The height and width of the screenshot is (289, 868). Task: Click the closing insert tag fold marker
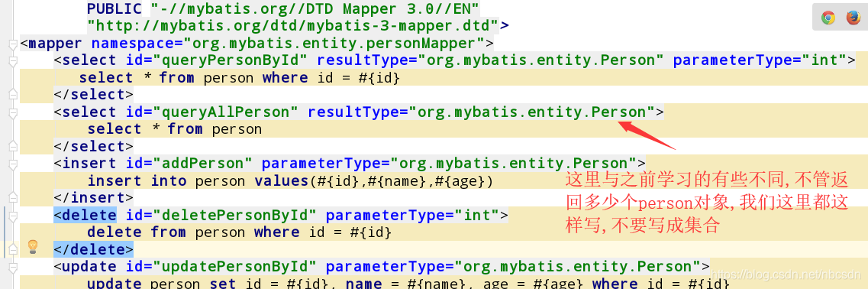point(13,197)
